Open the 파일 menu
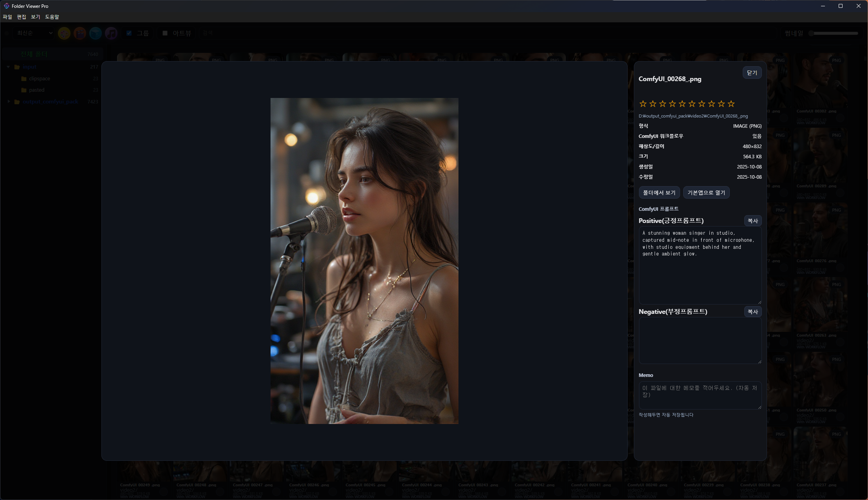The width and height of the screenshot is (868, 500). point(7,17)
